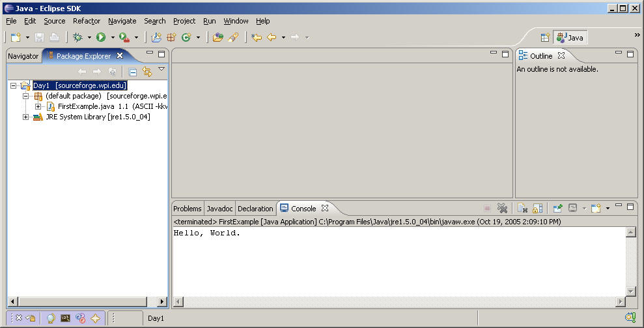Open the Package Explorer view menu triangle
Screen dimensions: 644x328
pyautogui.click(x=161, y=69)
